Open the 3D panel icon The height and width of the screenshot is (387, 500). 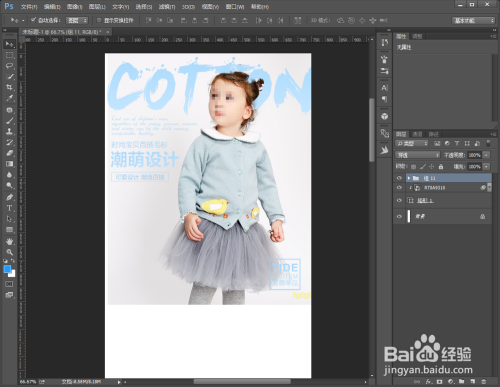[385, 116]
